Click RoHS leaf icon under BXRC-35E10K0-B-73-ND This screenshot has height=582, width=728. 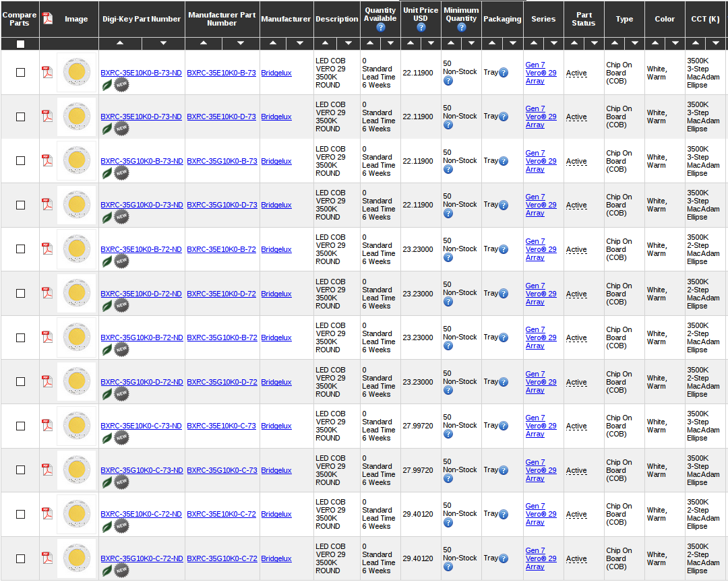click(x=107, y=85)
